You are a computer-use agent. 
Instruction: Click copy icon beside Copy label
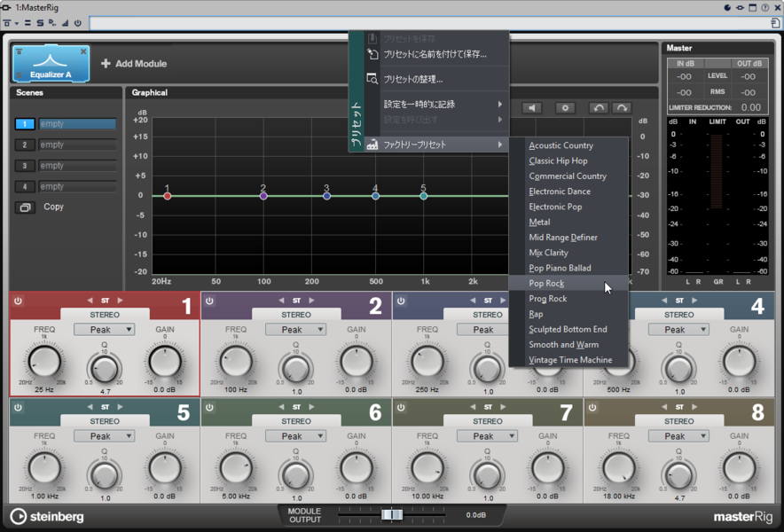(x=25, y=207)
